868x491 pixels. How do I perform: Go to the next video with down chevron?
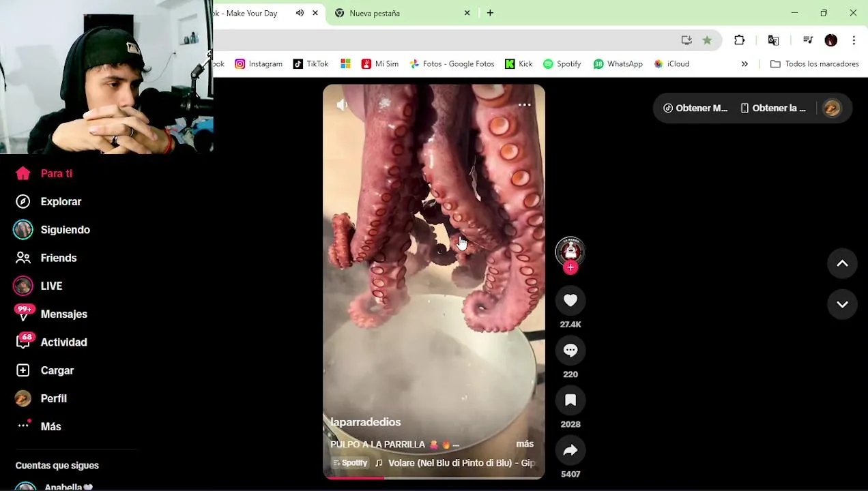point(842,304)
